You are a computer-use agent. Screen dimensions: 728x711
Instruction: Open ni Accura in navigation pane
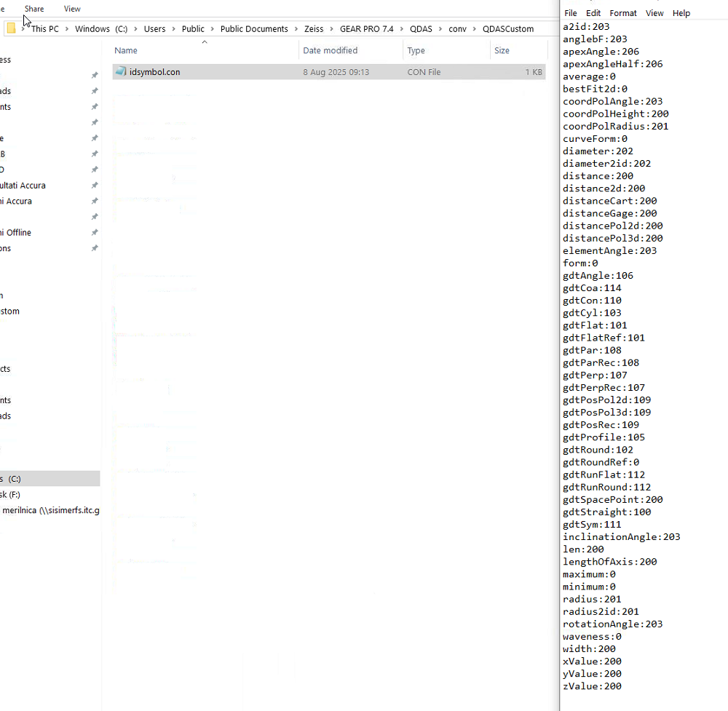pyautogui.click(x=16, y=201)
